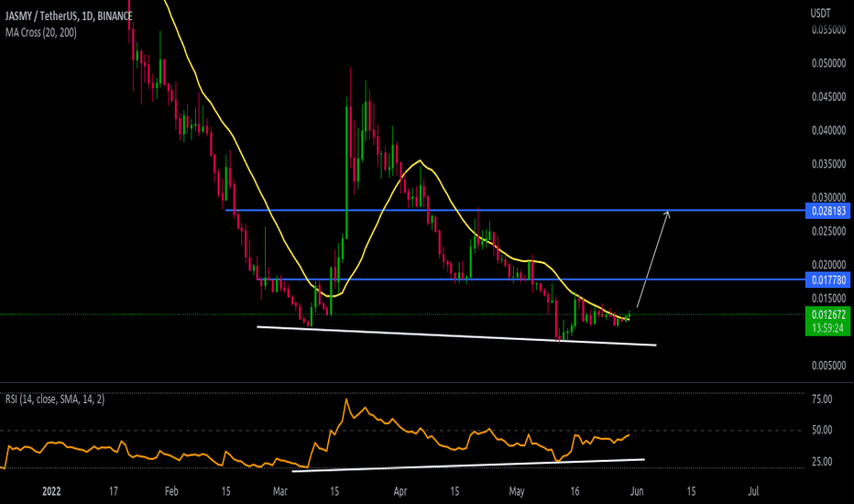This screenshot has width=854, height=504.
Task: Click the 0.005000 price axis tick
Action: [x=828, y=366]
